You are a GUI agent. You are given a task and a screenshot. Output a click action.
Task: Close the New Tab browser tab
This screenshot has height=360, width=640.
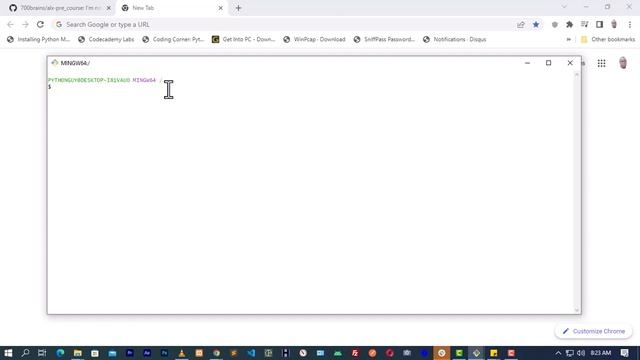(220, 8)
